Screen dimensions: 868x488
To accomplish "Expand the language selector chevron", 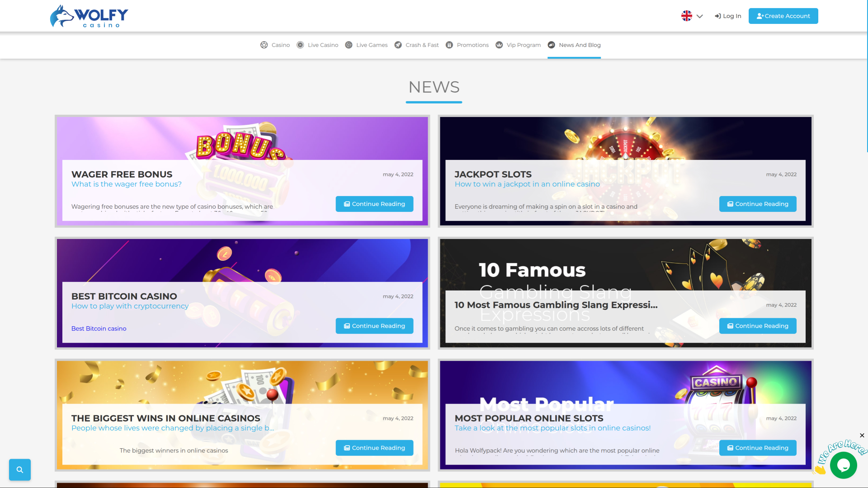I will pyautogui.click(x=699, y=16).
